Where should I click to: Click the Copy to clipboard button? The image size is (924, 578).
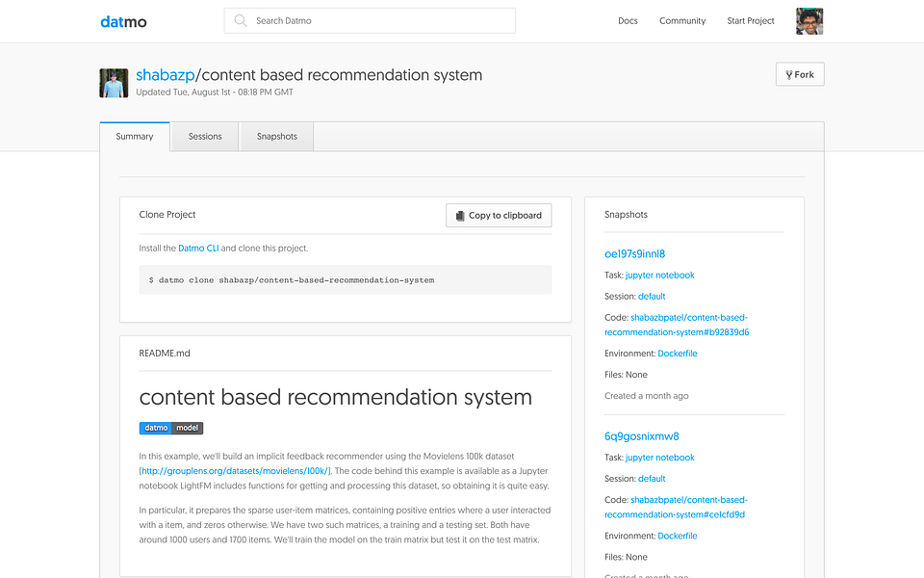[499, 215]
